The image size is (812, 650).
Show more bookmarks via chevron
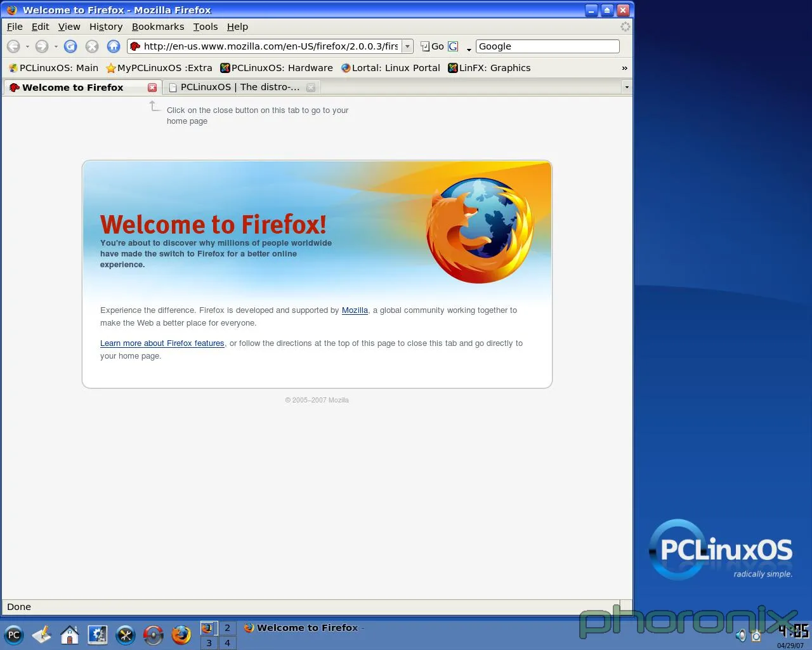pos(624,68)
